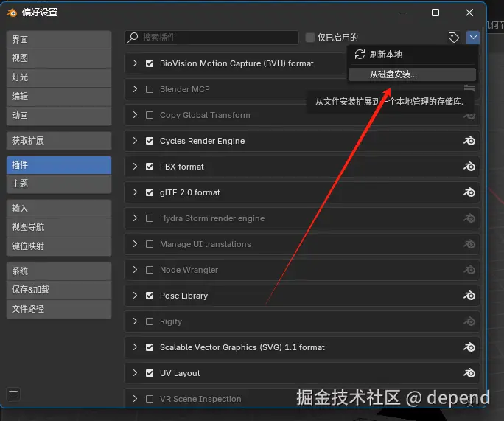
Task: Expand the Rigify entry
Action: pyautogui.click(x=135, y=321)
